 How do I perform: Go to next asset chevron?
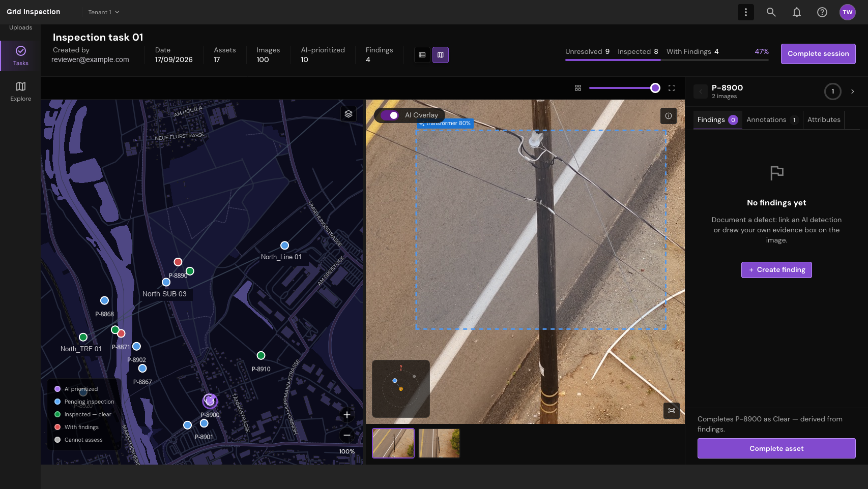pyautogui.click(x=852, y=91)
